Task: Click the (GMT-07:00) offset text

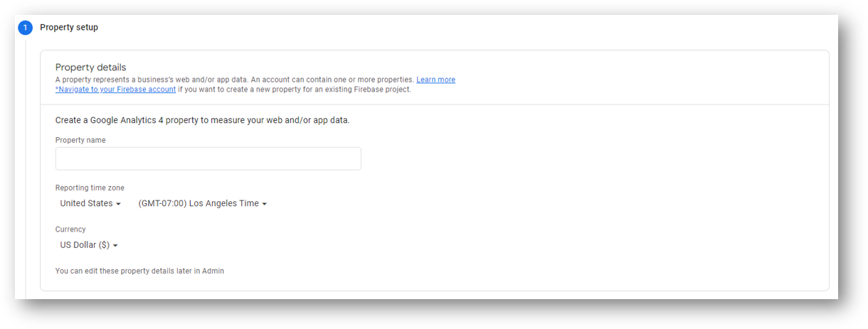Action: (162, 203)
